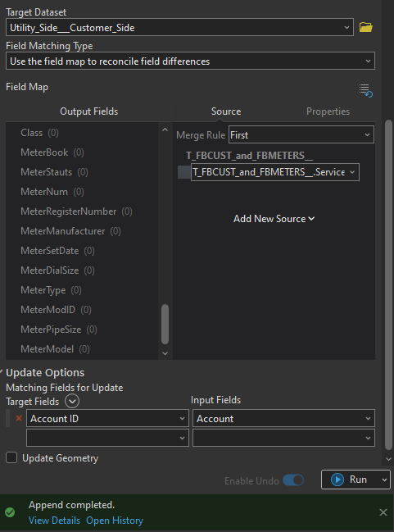Click the green success checkmark icon
Image resolution: width=394 pixels, height=532 pixels.
coord(10,512)
